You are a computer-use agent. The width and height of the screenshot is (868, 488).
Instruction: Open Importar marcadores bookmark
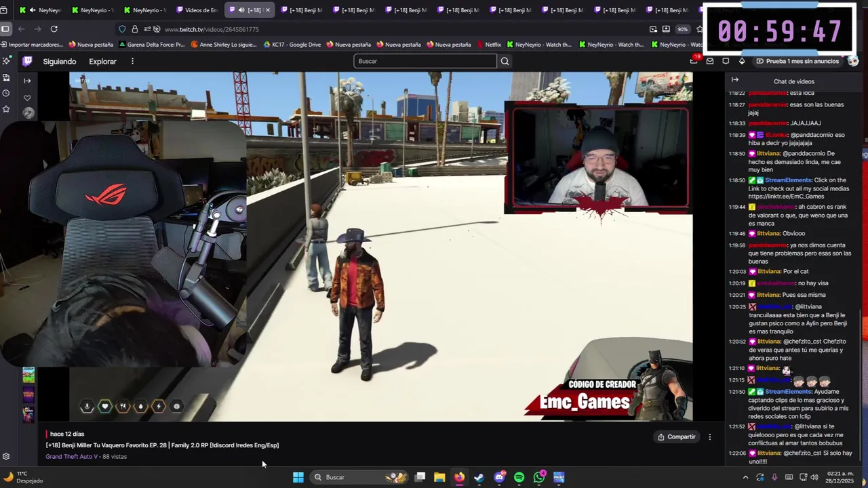[x=31, y=45]
